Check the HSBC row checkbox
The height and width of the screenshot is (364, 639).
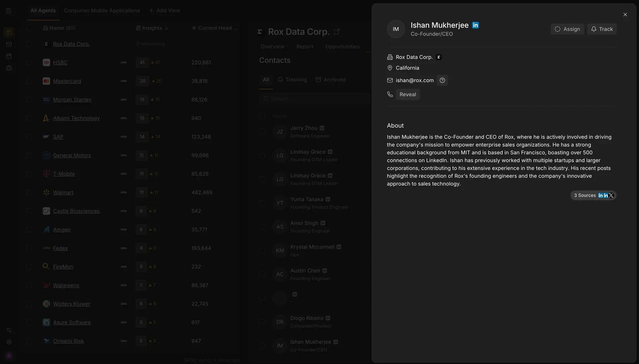point(29,62)
